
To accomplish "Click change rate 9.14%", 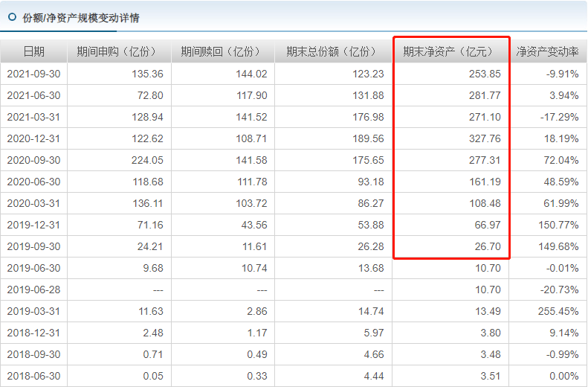I will click(x=564, y=333).
